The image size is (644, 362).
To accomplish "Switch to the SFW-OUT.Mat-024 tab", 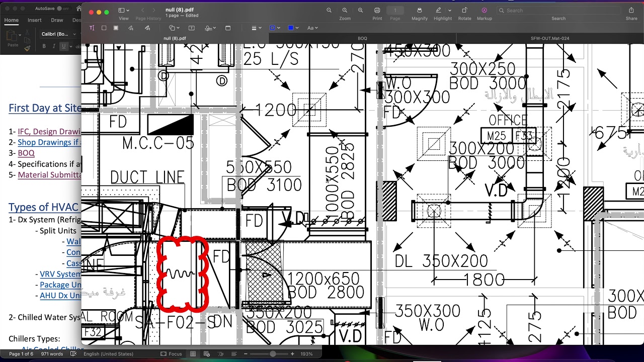I will click(x=550, y=38).
